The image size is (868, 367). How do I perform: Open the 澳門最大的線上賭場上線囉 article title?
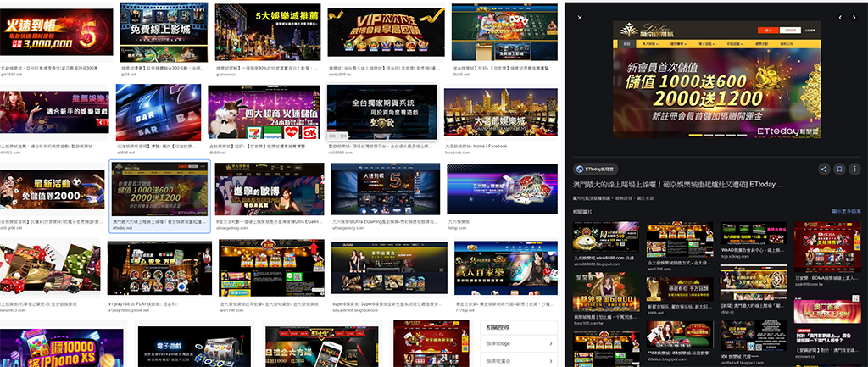(x=678, y=185)
